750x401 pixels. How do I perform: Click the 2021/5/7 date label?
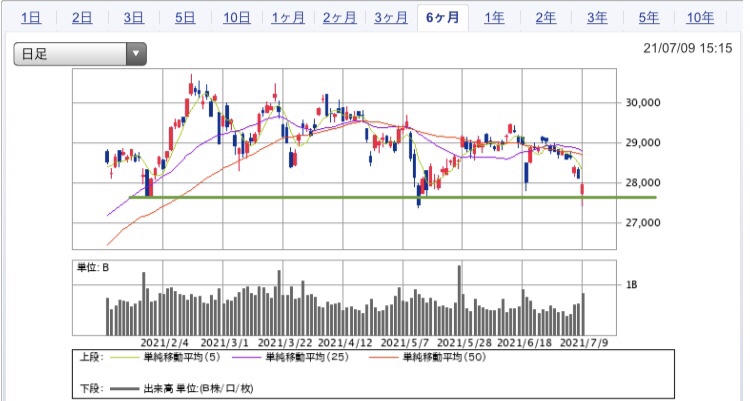405,343
